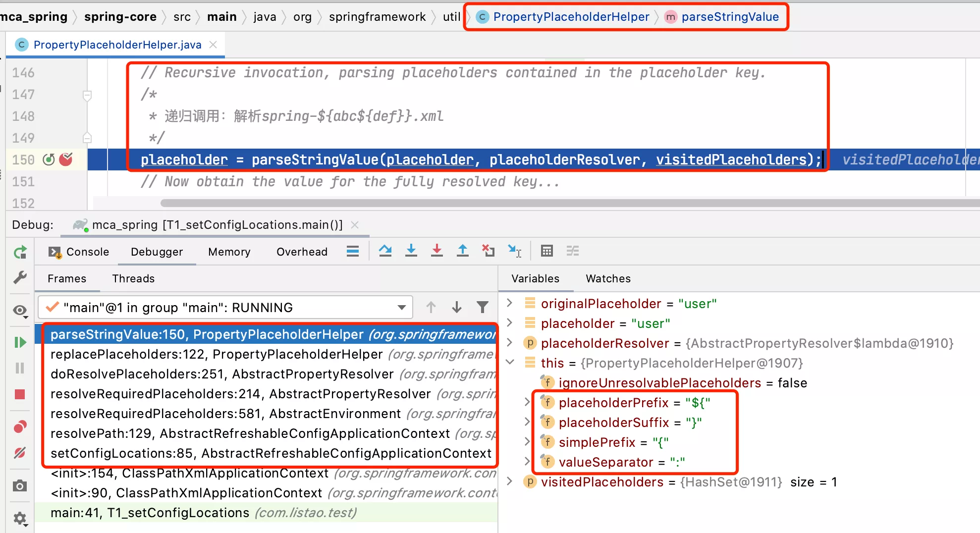The image size is (980, 533).
Task: Select frame resolveRequiredPlaceholders:581 AbstractEnvironment
Action: [266, 414]
